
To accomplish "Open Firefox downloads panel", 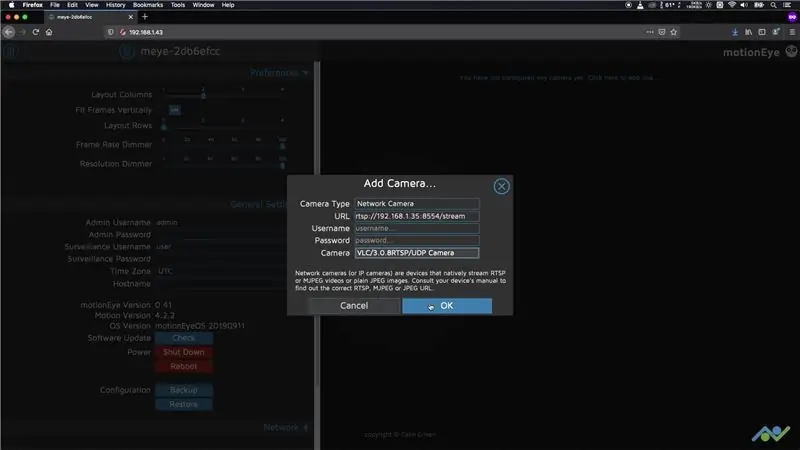I will point(735,32).
